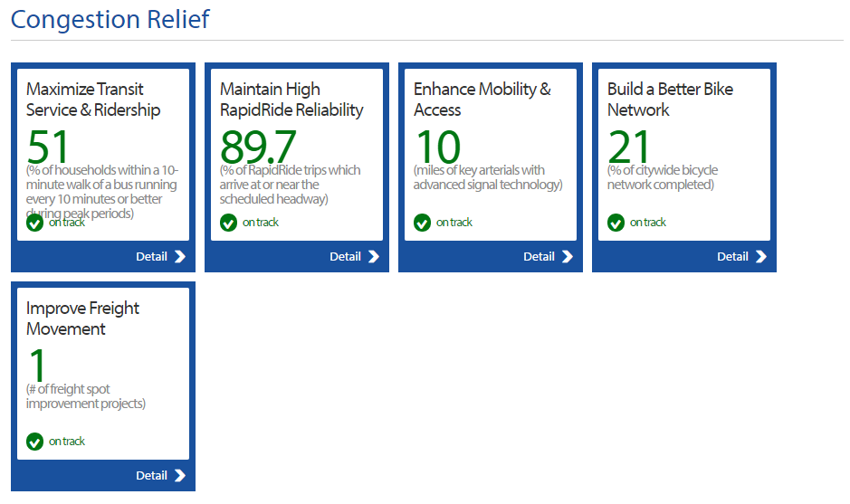Click the Improve Freight Movement Detail chevron arrow
The image size is (850, 504).
pos(180,476)
